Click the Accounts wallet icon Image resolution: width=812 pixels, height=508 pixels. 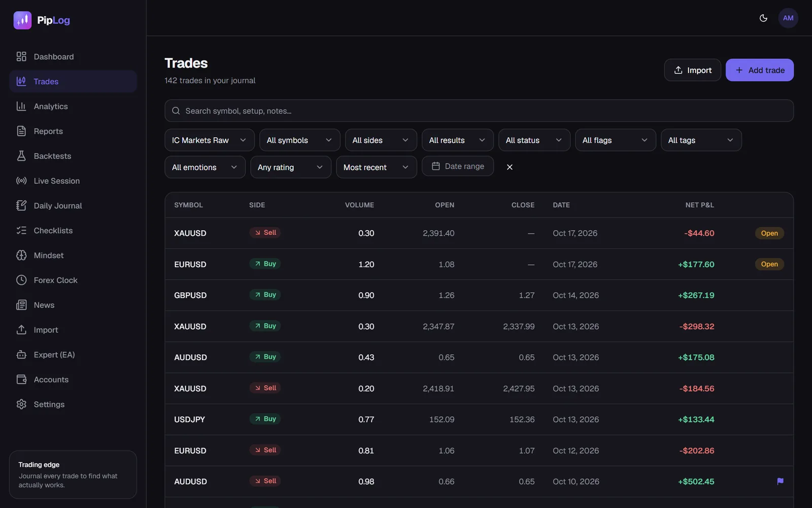coord(21,379)
